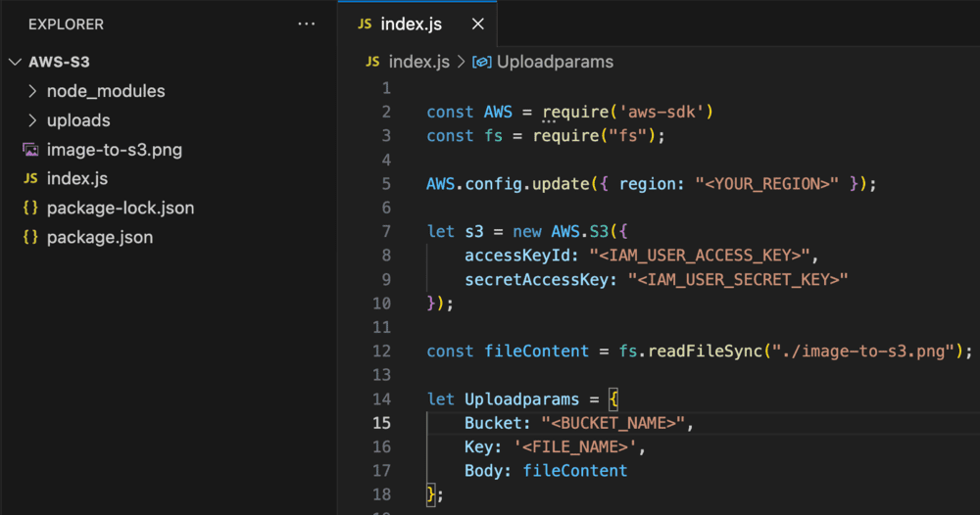Collapse the AWS-S3 root folder
This screenshot has height=515, width=980.
[x=15, y=62]
